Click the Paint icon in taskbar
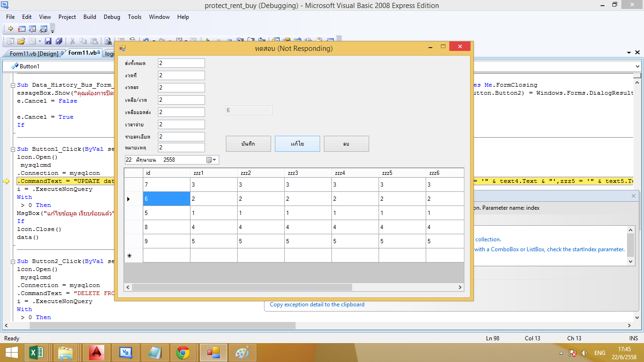644x362 pixels. coord(242,352)
